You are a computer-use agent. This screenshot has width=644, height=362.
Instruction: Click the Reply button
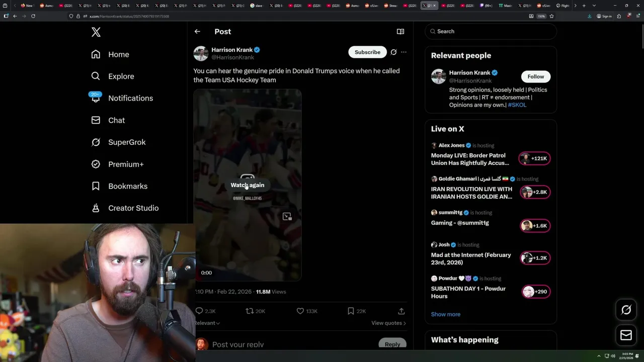pyautogui.click(x=392, y=344)
